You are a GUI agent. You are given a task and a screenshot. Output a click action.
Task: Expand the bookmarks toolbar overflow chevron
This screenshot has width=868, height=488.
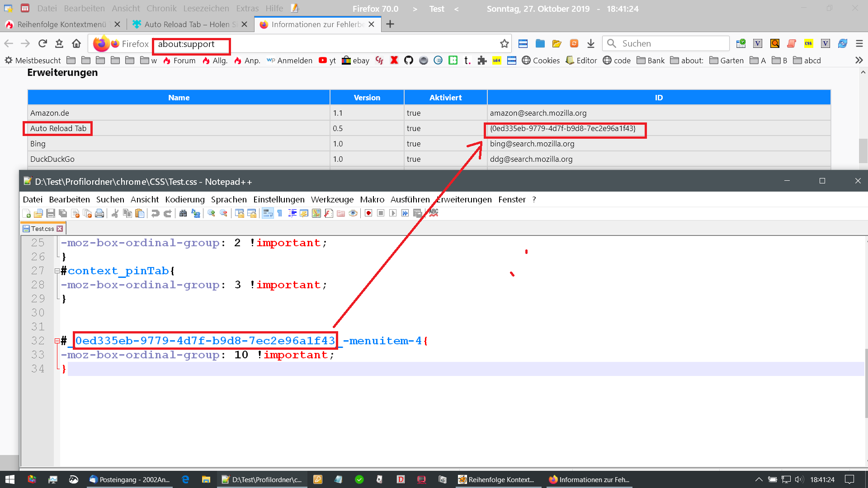point(859,60)
